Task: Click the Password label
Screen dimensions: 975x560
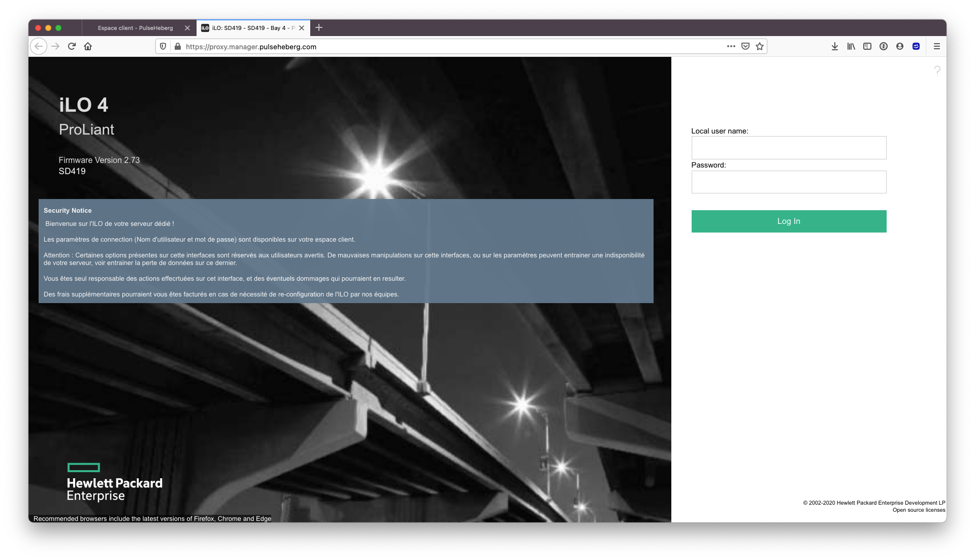Action: [x=708, y=165]
